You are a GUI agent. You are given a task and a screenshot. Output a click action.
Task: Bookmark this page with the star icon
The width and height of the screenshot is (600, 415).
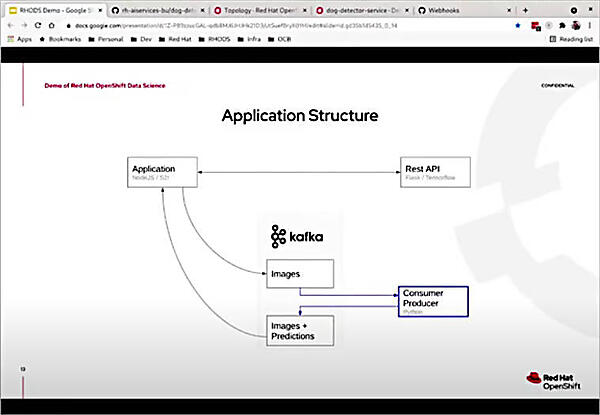pos(517,23)
